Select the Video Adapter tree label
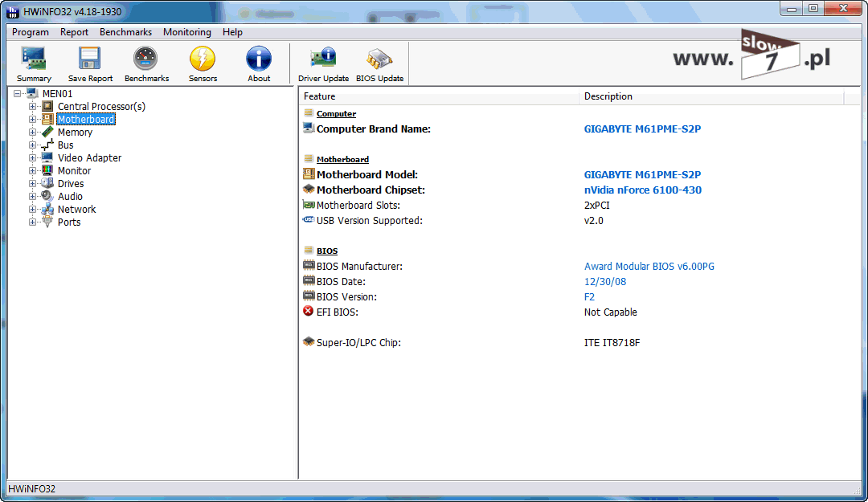868x502 pixels. [x=90, y=157]
